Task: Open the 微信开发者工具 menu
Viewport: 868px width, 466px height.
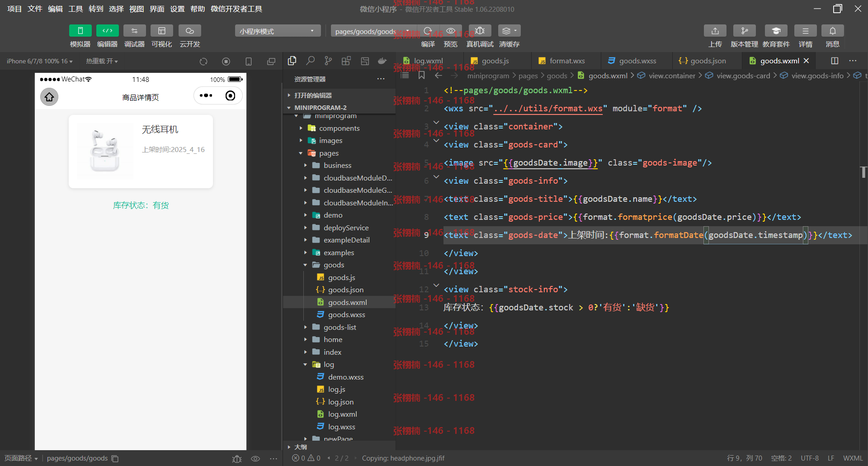Action: [x=236, y=9]
